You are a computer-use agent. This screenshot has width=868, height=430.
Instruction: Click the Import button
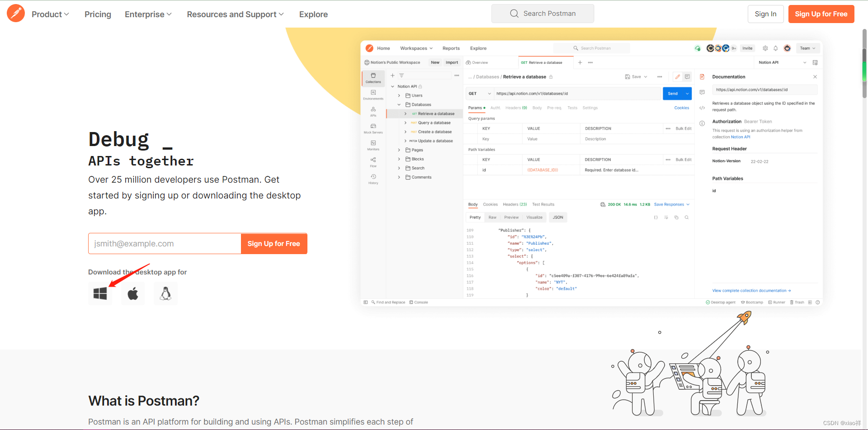click(452, 62)
